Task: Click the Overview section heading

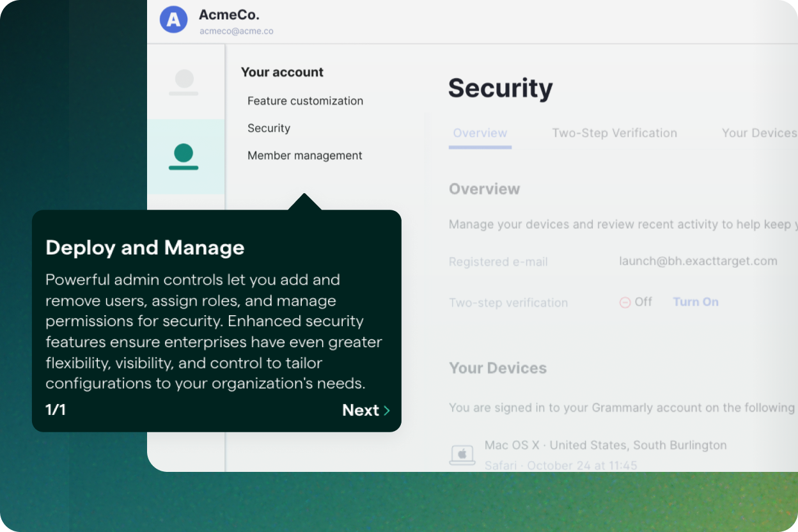Action: click(x=484, y=189)
